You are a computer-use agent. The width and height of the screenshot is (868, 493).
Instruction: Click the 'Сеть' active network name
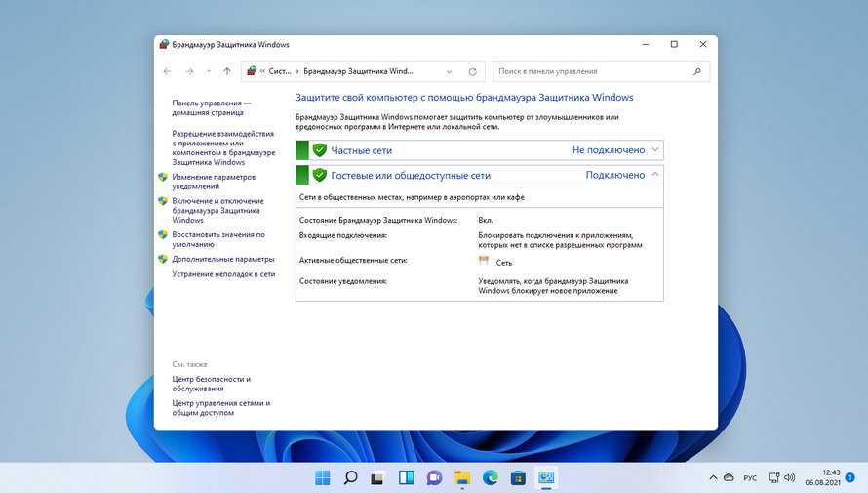[x=504, y=263]
